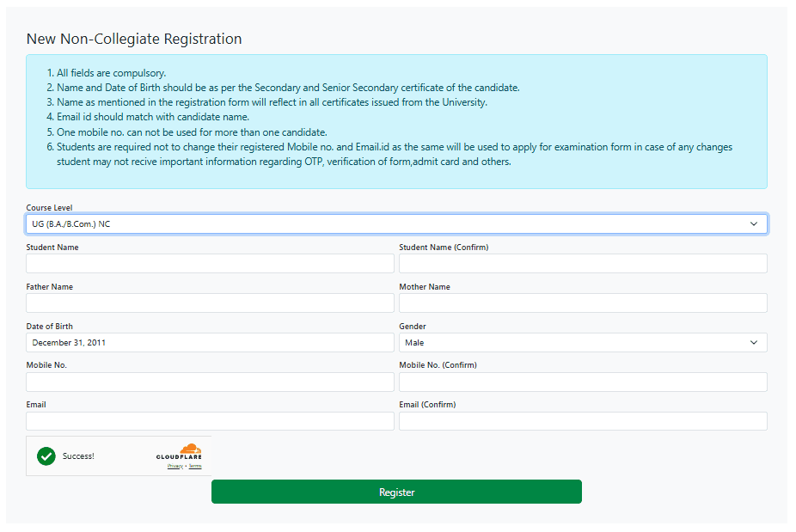
Task: Click the New Non-Collegiate Registration heading
Action: tap(134, 39)
